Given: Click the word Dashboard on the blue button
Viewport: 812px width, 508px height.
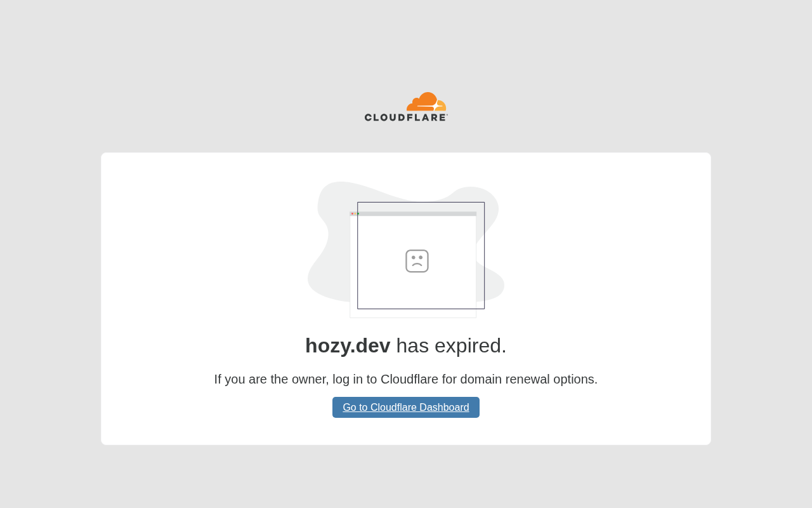Looking at the screenshot, I should point(444,407).
